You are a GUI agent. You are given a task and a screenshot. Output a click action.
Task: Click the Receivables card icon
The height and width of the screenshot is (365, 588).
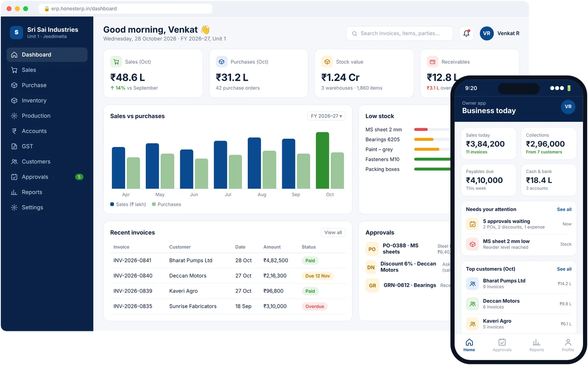pyautogui.click(x=433, y=62)
